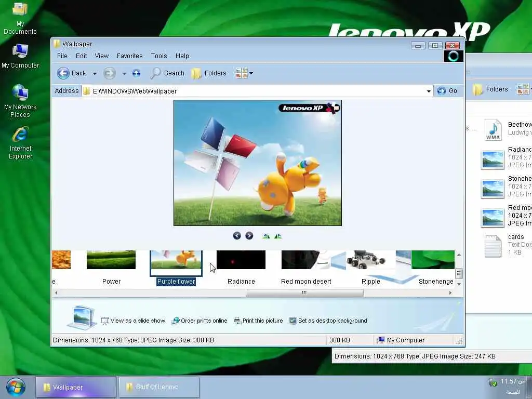Show the next image in filmstrip
This screenshot has width=532, height=399.
tap(249, 236)
